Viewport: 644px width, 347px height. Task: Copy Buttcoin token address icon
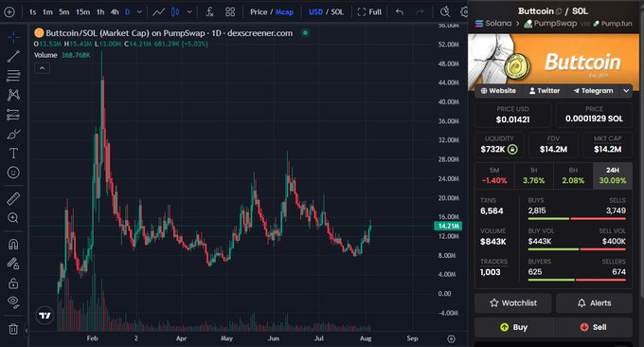tap(559, 11)
